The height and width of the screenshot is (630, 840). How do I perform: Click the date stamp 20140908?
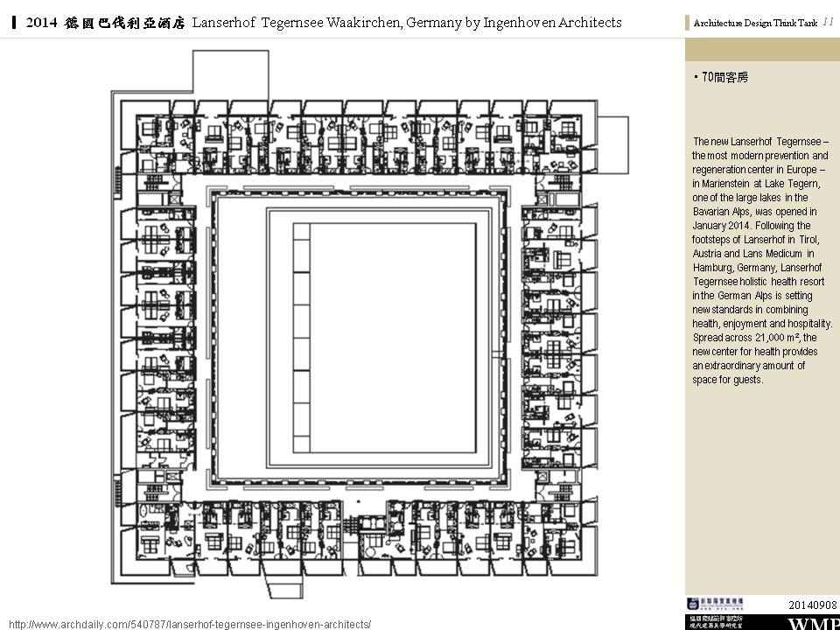tap(811, 605)
